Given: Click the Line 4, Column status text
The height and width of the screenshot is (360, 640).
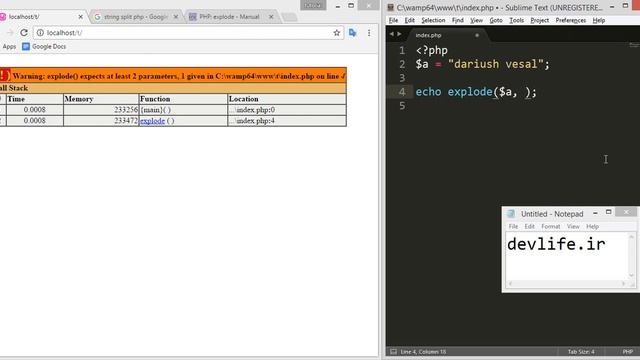Looking at the screenshot, I should [423, 351].
